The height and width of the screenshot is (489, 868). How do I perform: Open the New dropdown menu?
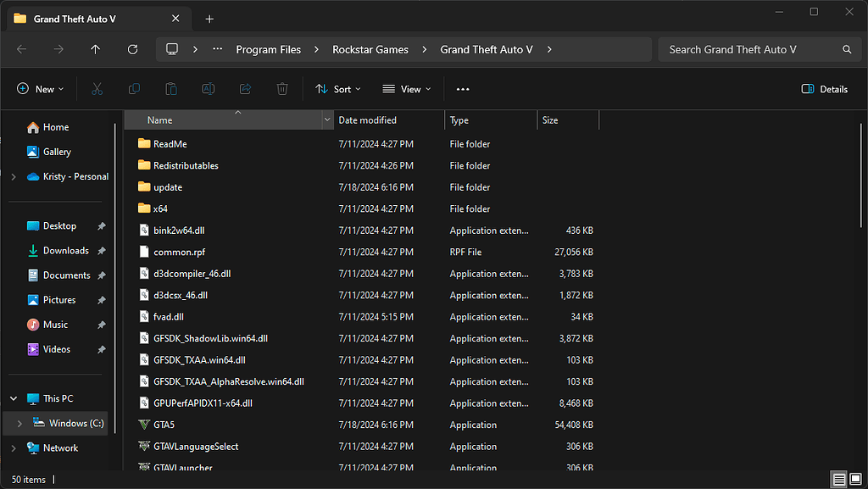point(41,89)
